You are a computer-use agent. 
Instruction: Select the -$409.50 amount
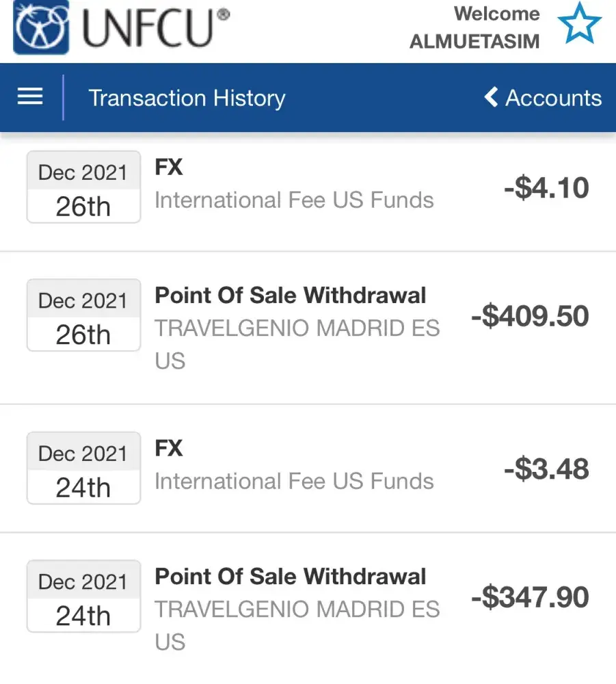pos(530,317)
